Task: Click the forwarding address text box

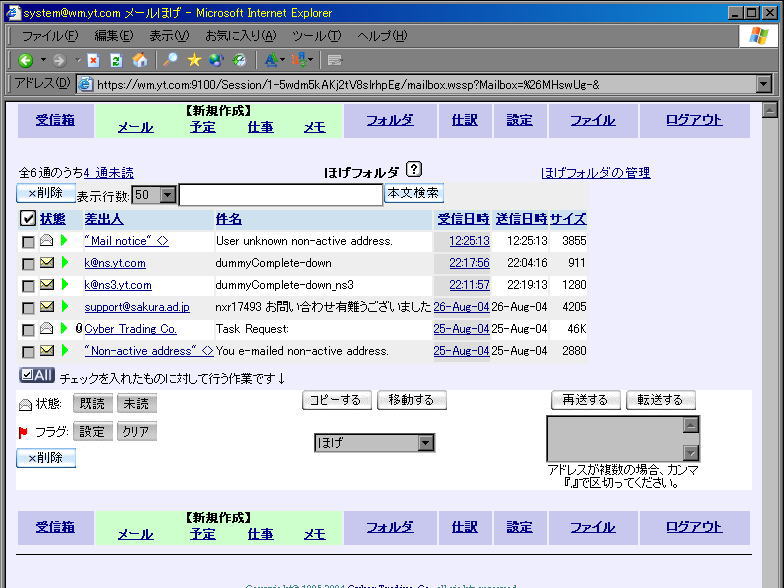Action: click(614, 438)
